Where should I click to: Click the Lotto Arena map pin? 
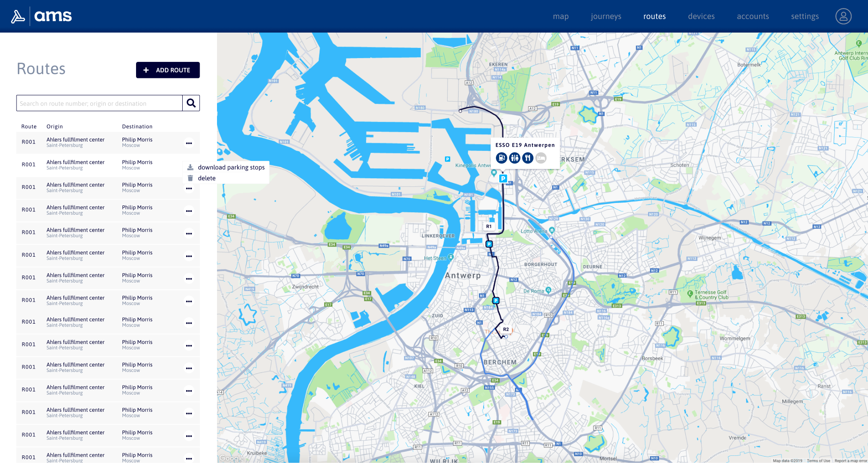click(x=552, y=230)
